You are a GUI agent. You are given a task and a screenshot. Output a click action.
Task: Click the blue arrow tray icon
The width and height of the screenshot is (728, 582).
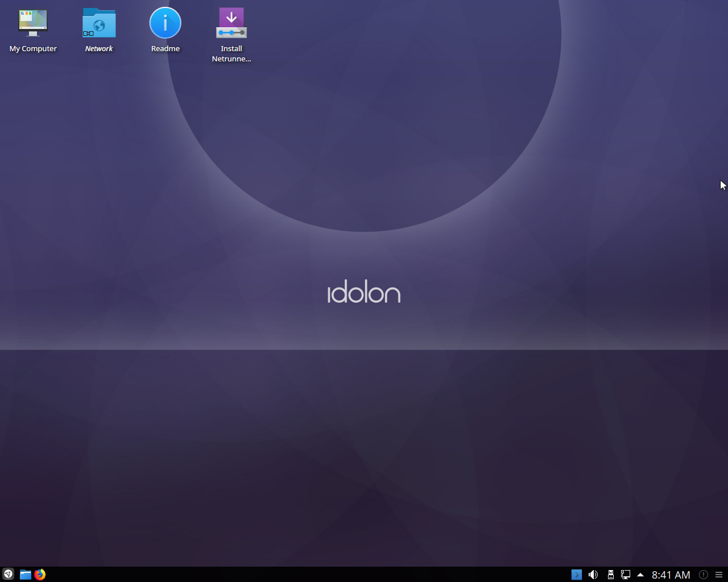[577, 575]
